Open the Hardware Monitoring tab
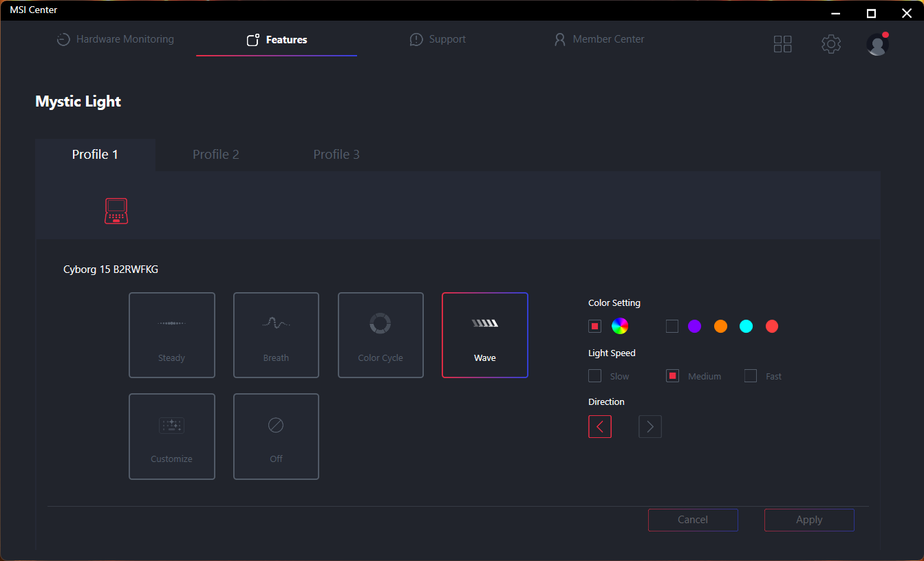 coord(116,40)
